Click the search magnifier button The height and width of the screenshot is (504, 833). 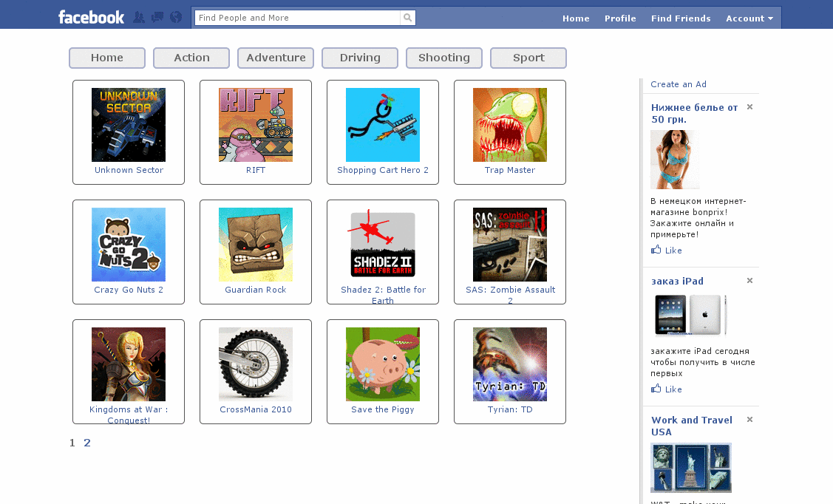407,18
